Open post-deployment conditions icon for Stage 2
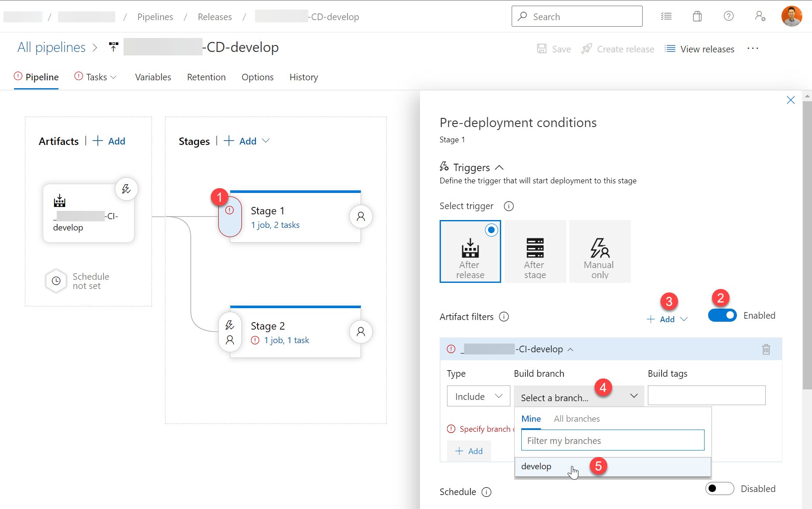This screenshot has height=509, width=812. point(361,332)
